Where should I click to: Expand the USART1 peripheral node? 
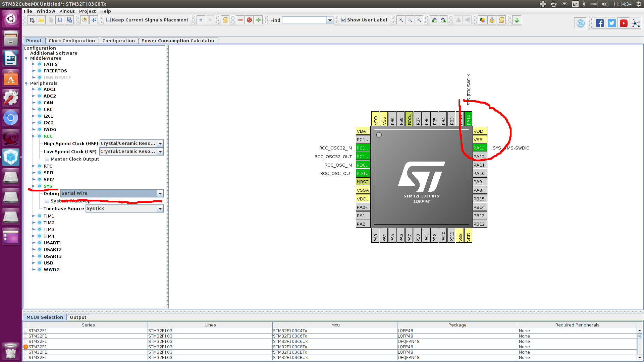click(33, 243)
